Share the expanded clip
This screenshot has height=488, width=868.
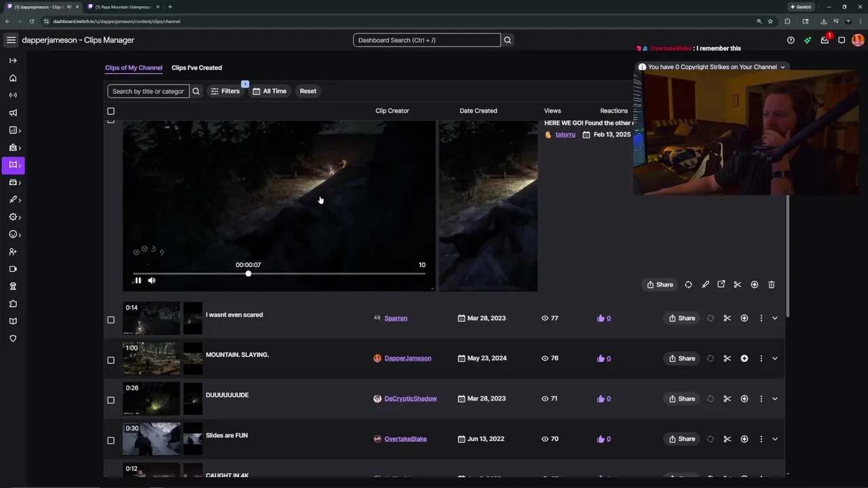pos(660,285)
